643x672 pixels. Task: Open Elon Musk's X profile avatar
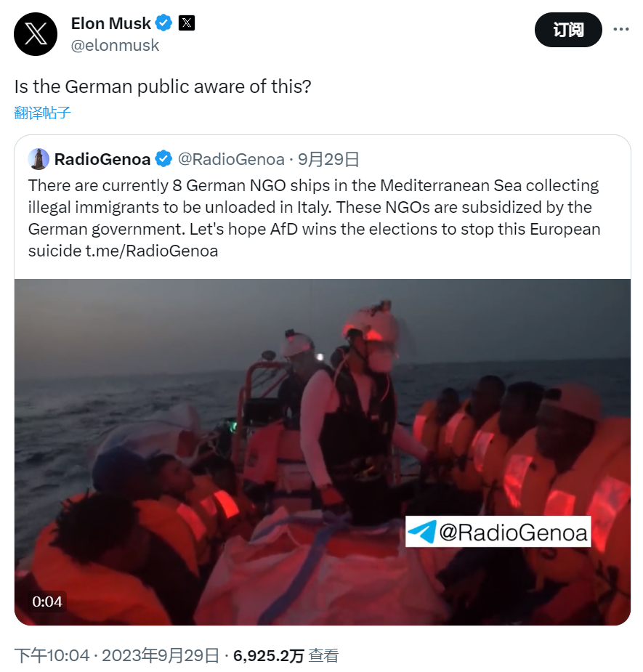click(36, 34)
